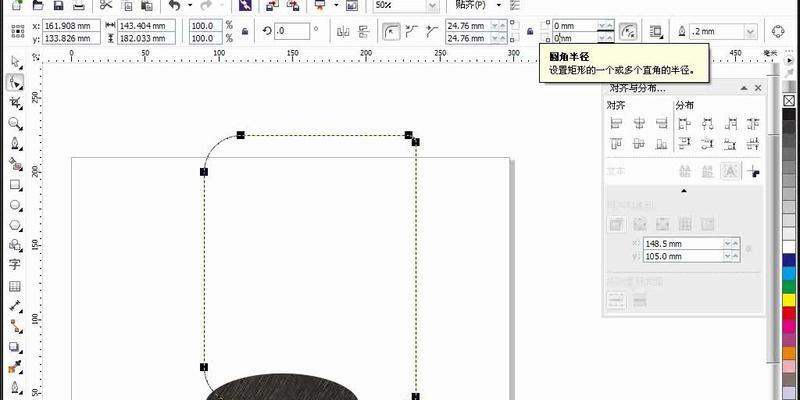Select the yellow color swatch
The height and width of the screenshot is (400, 800).
click(x=789, y=299)
